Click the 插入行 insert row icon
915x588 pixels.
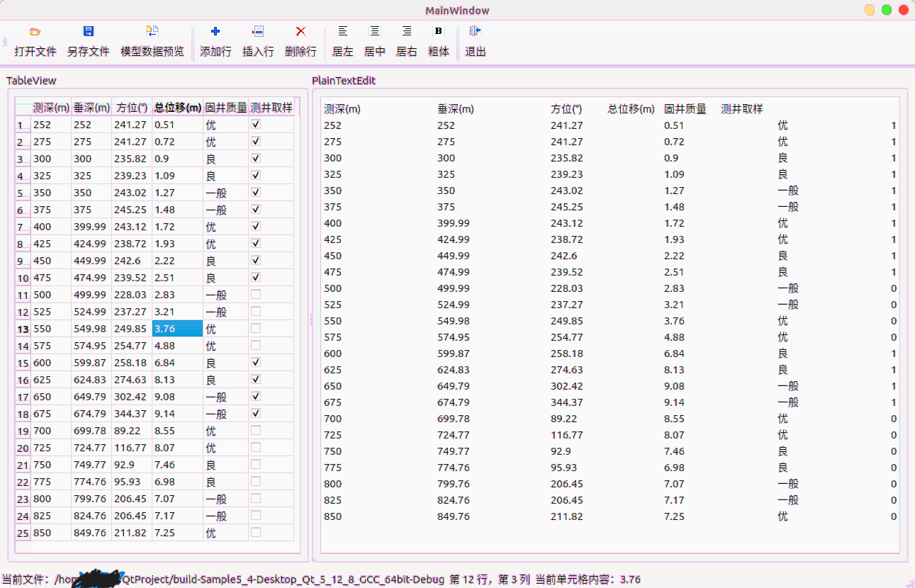258,31
